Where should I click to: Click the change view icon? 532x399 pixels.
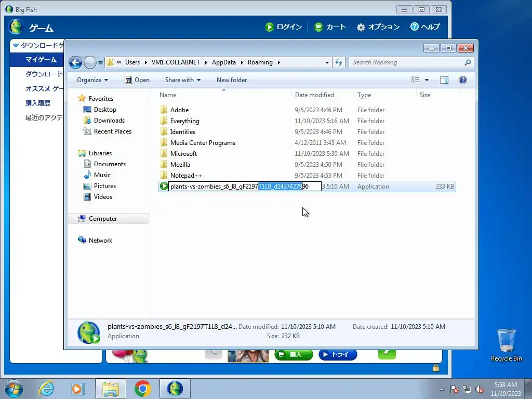pos(415,80)
